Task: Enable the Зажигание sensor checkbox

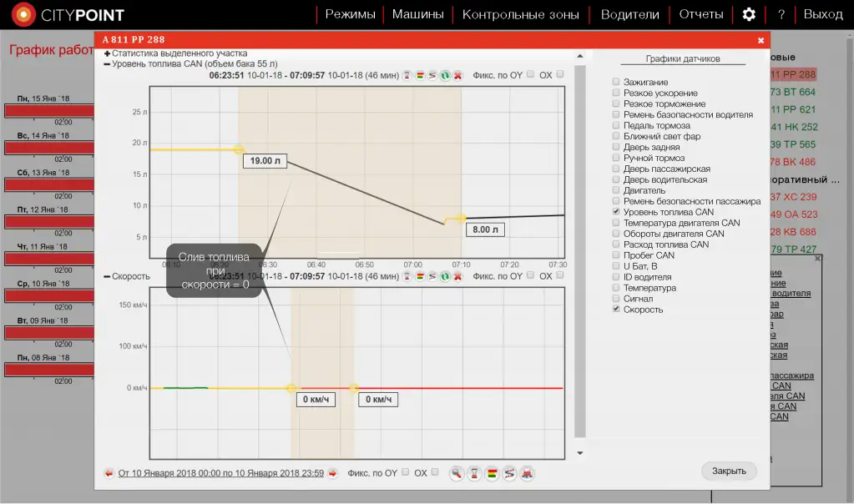Action: (616, 82)
